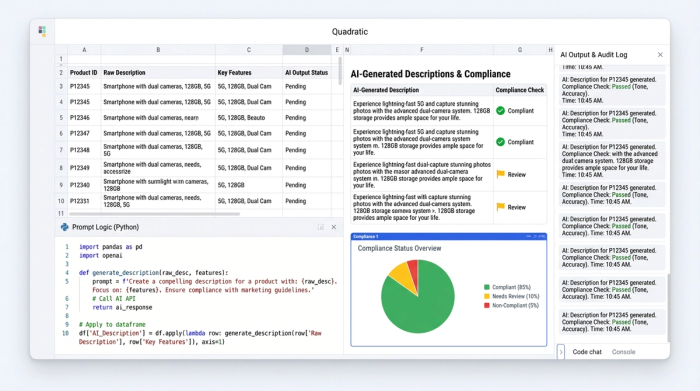This screenshot has height=391, width=700.
Task: Click the green Compliant (85%) legend swatch
Action: point(487,287)
